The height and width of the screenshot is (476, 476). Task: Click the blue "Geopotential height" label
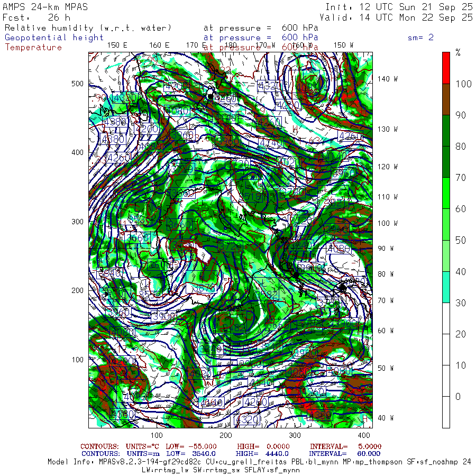coord(54,38)
